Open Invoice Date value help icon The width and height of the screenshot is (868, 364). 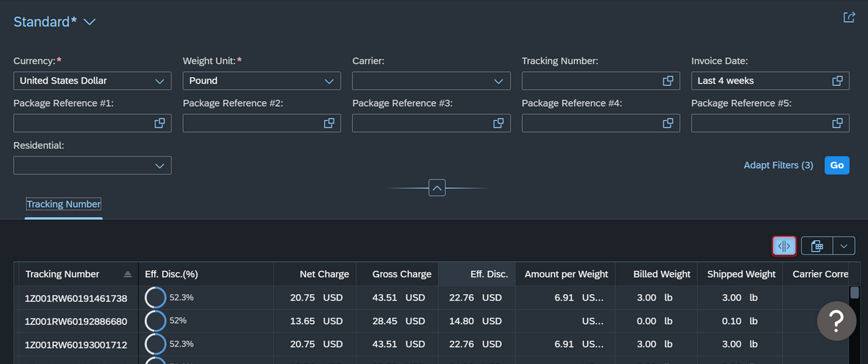(x=838, y=81)
